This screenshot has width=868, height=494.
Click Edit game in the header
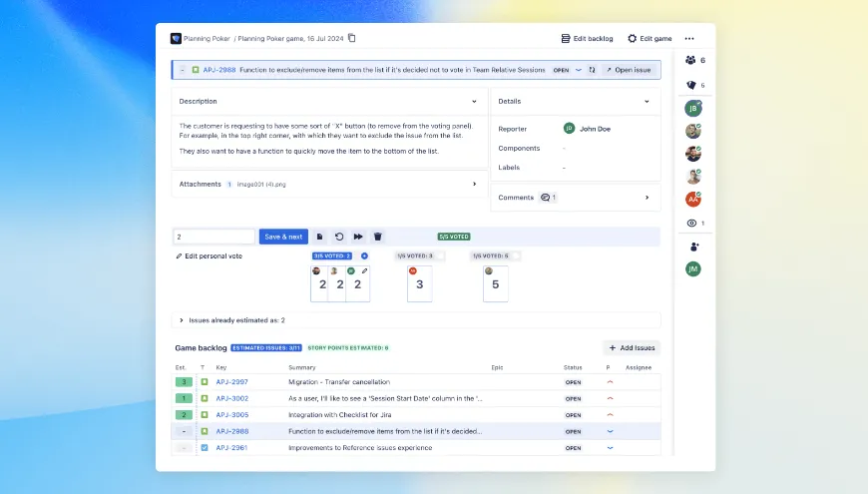point(650,39)
